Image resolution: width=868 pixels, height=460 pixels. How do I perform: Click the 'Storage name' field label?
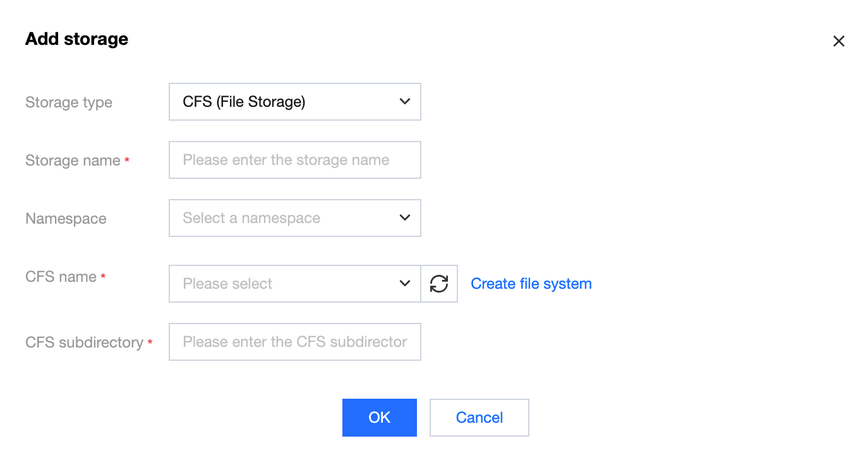[x=73, y=160]
